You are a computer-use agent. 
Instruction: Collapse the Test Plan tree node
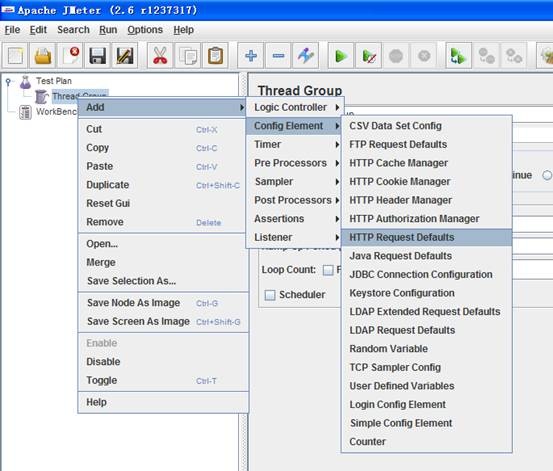click(8, 82)
